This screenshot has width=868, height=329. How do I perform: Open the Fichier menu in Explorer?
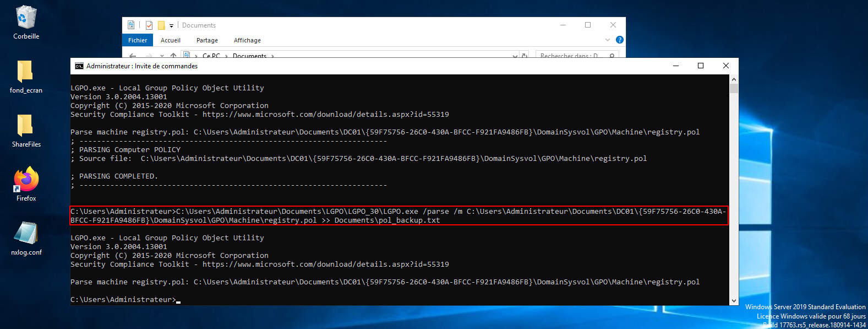138,40
